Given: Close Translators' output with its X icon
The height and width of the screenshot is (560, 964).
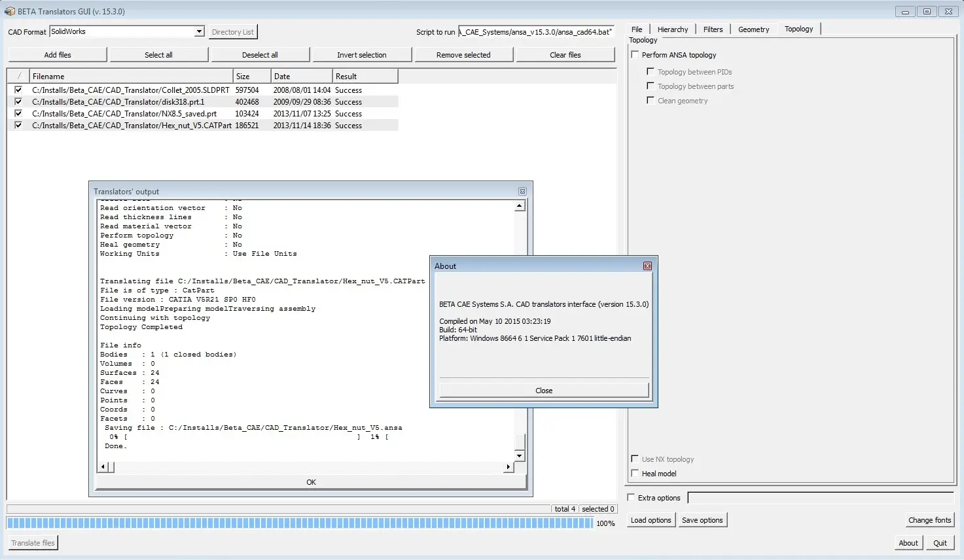Looking at the screenshot, I should point(522,192).
